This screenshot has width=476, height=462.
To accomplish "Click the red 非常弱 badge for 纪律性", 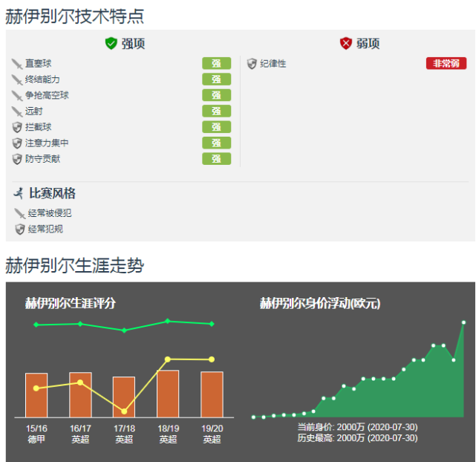I will point(446,63).
